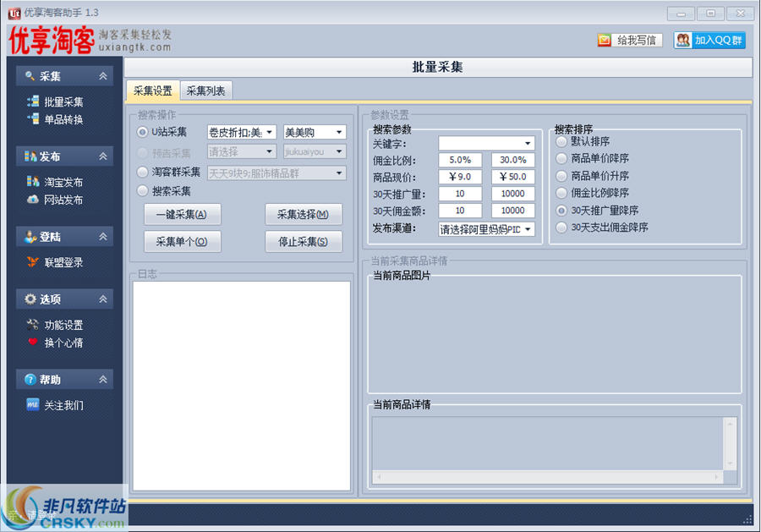Screen dimensions: 761x532
Task: Switch to the 采集列表 tab
Action: (206, 90)
